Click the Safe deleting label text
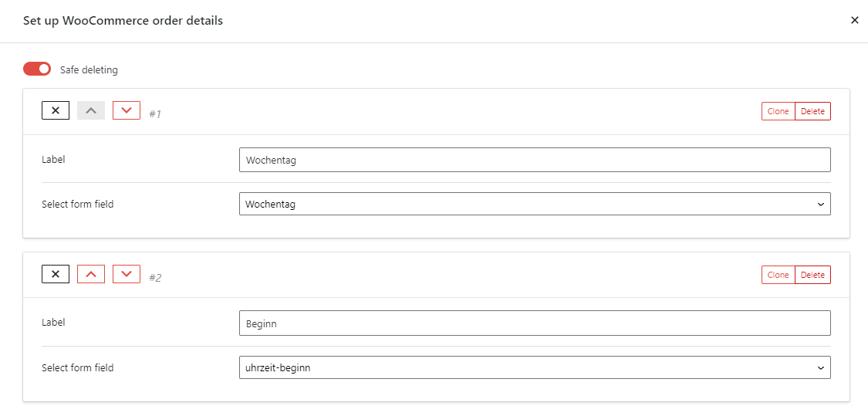868x406 pixels. [89, 70]
